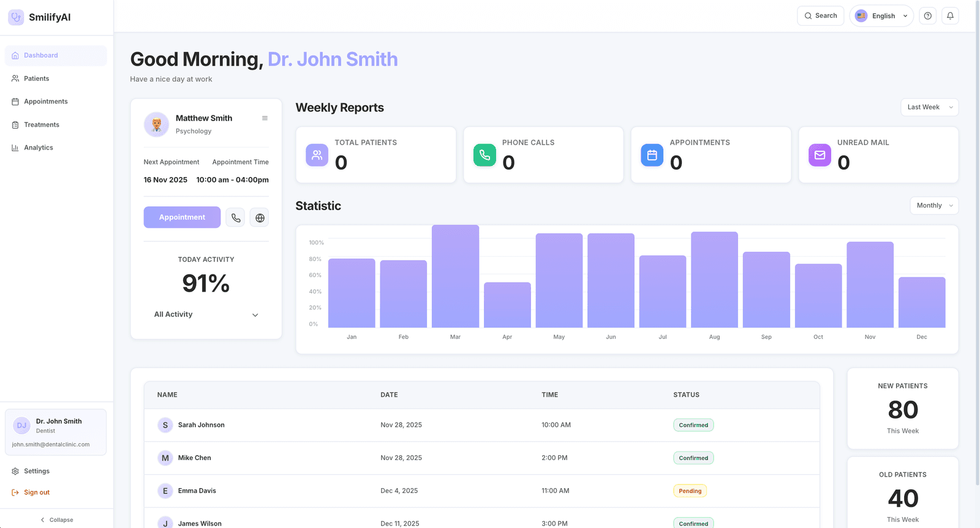
Task: Click the DJ avatar in the sidebar profile
Action: click(x=21, y=426)
